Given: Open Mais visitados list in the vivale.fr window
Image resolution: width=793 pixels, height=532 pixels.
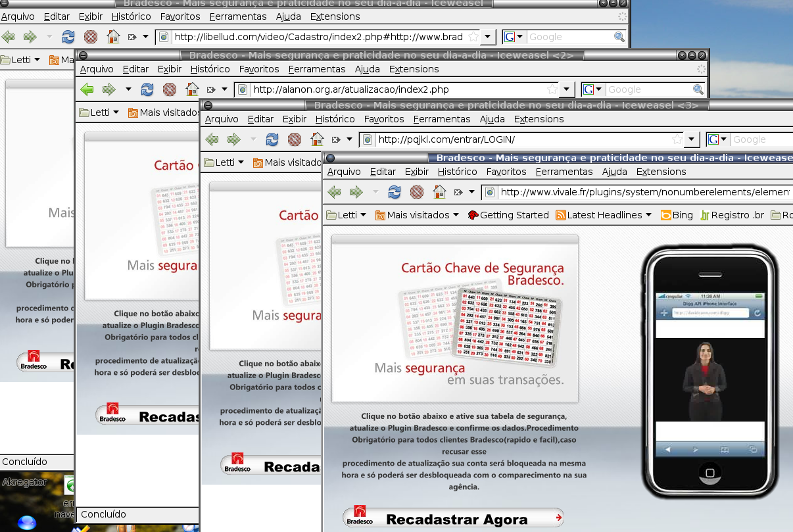Looking at the screenshot, I should pos(417,215).
